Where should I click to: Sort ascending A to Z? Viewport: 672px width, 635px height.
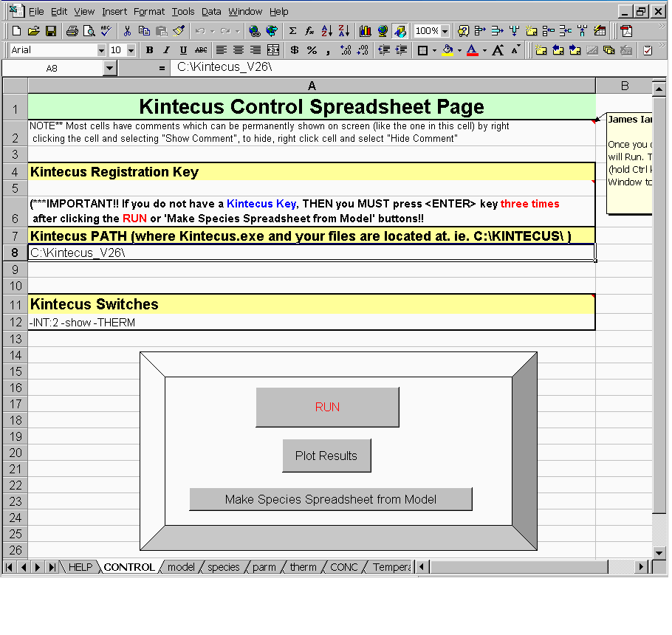(x=326, y=31)
